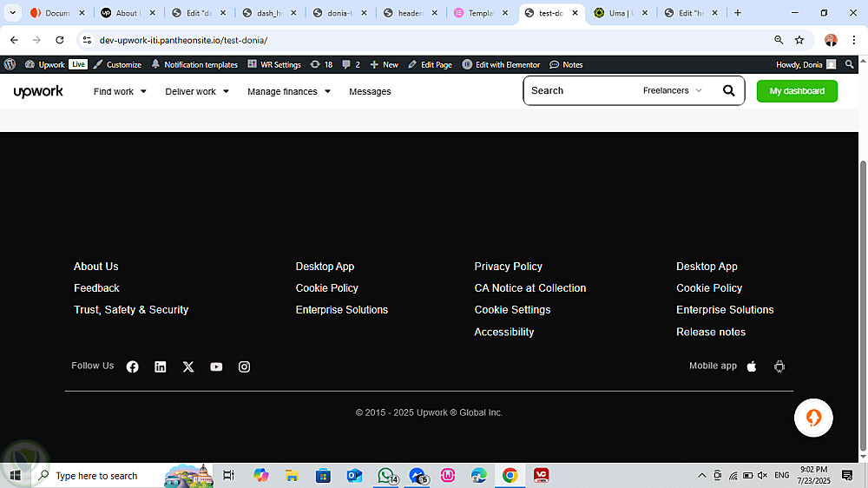
Task: Go back to the previous page
Action: 15,40
